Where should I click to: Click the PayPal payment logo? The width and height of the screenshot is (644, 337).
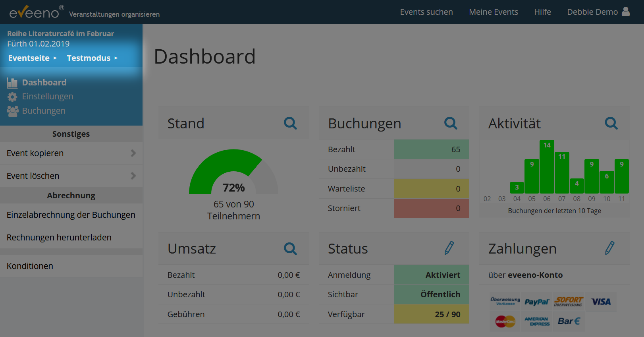[536, 302]
